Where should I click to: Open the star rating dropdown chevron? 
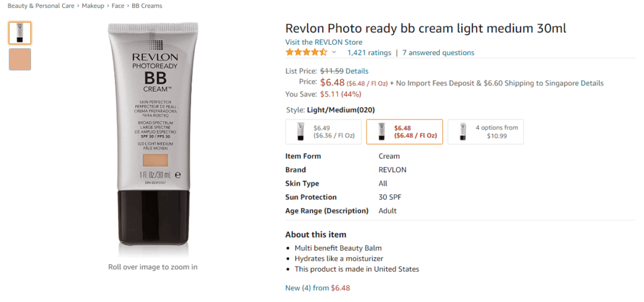click(x=334, y=52)
